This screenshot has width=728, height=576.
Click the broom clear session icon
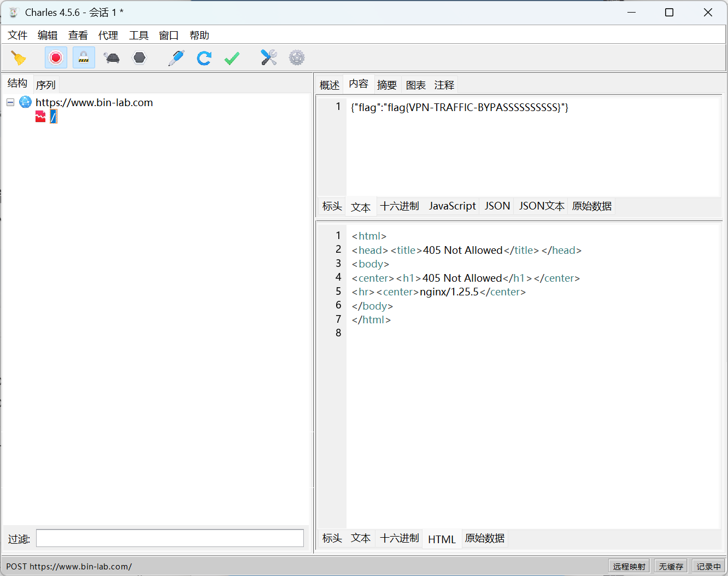point(19,58)
